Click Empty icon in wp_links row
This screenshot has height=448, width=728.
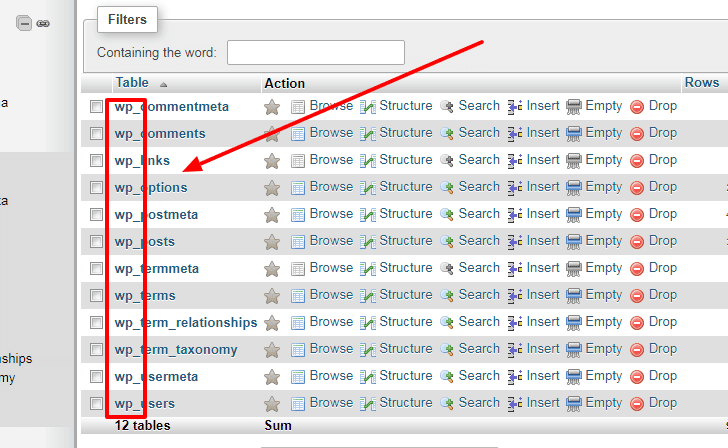point(574,161)
